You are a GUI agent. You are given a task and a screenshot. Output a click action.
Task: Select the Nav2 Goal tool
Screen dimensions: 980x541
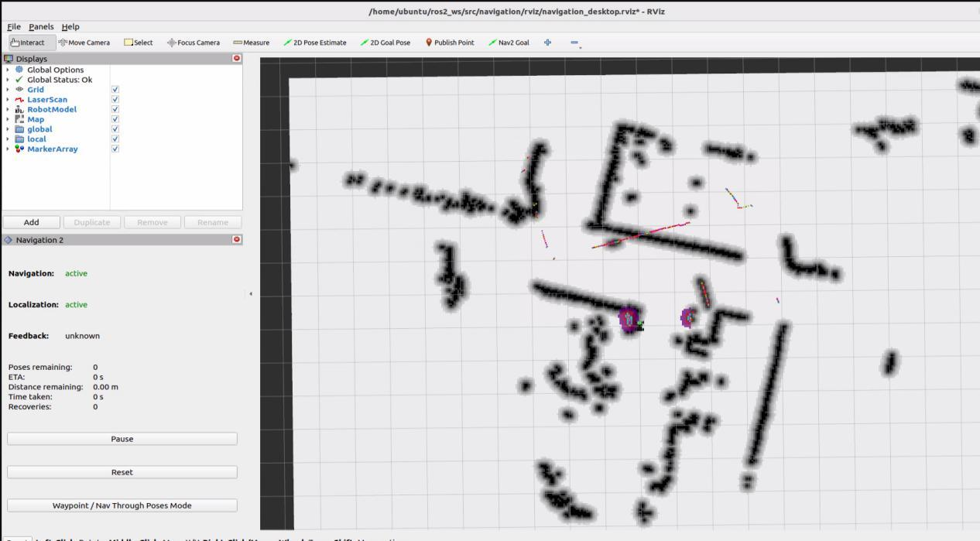pyautogui.click(x=509, y=43)
